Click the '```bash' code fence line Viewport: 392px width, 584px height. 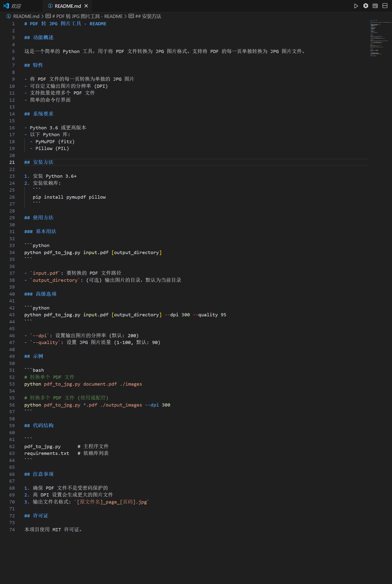(34, 370)
